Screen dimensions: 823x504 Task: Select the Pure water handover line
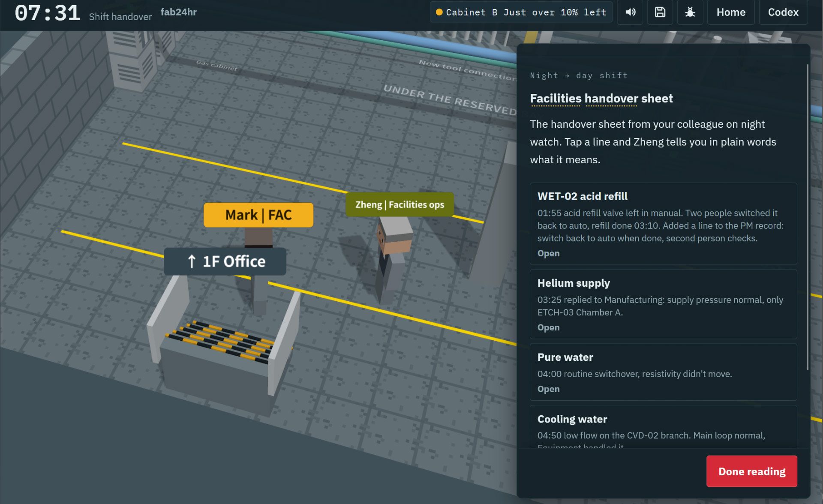pyautogui.click(x=663, y=372)
